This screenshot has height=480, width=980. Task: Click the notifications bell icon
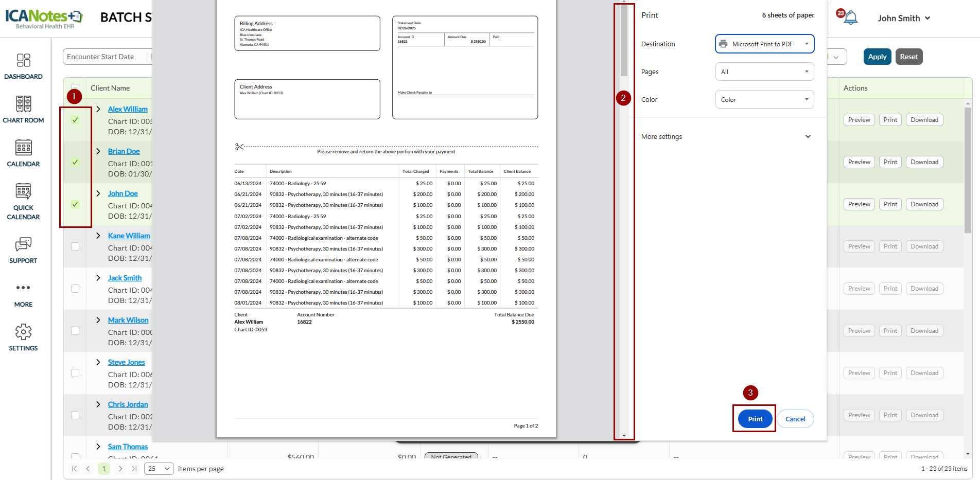[x=851, y=18]
